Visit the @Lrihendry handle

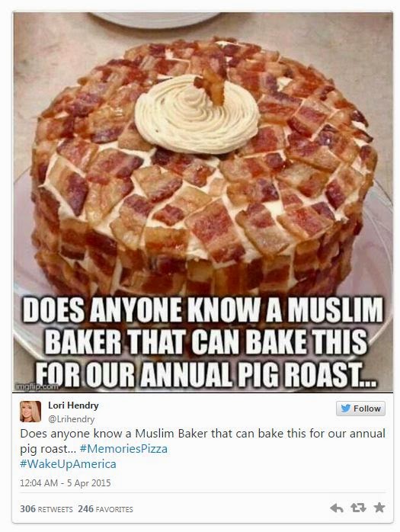72,419
